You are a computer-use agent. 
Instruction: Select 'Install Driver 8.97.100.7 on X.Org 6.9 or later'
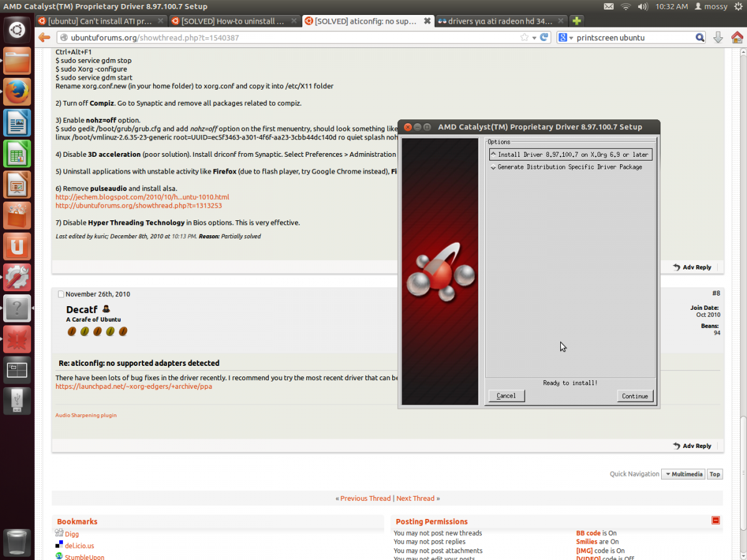[x=570, y=154]
